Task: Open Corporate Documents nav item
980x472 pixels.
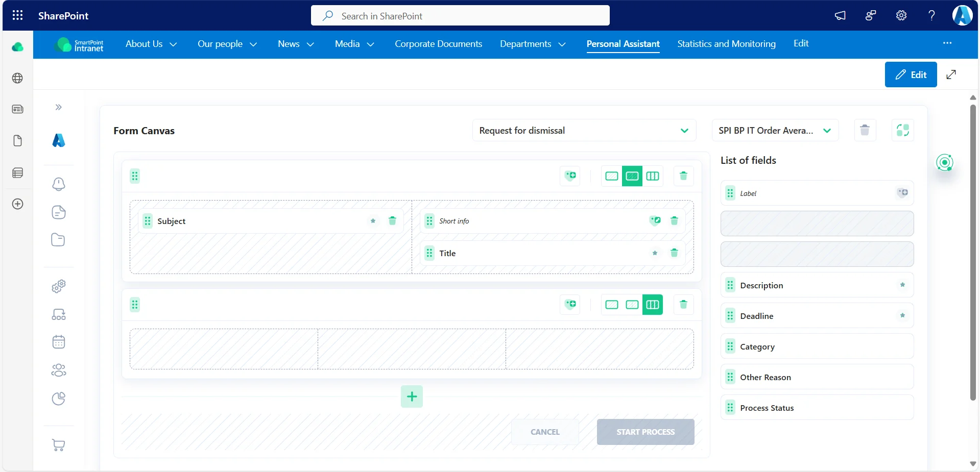Action: [438, 44]
